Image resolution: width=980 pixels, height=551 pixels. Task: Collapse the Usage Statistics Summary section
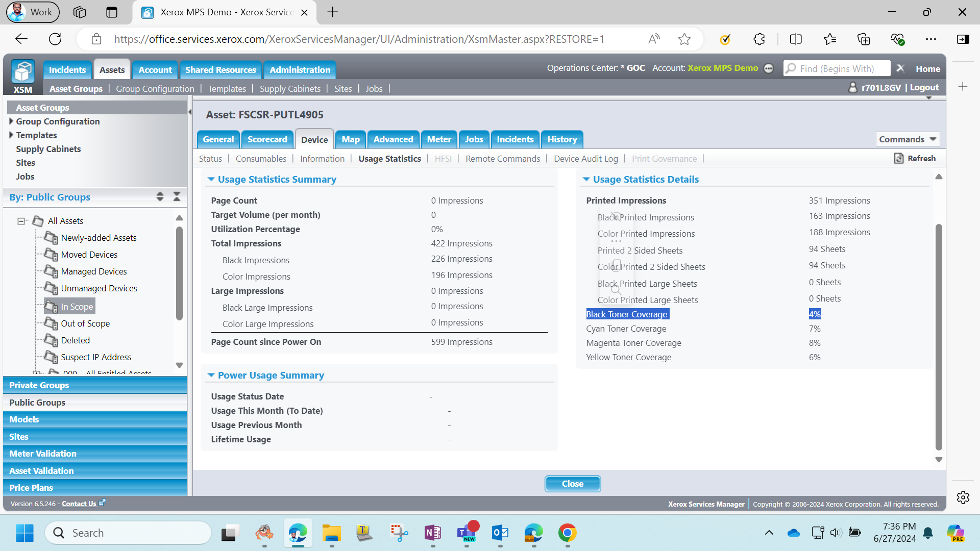tap(211, 179)
